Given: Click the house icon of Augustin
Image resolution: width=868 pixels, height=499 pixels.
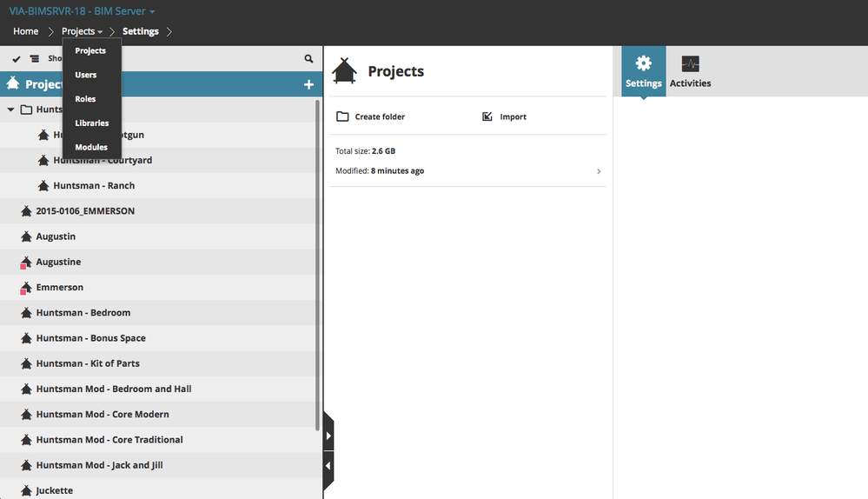Looking at the screenshot, I should (x=26, y=236).
